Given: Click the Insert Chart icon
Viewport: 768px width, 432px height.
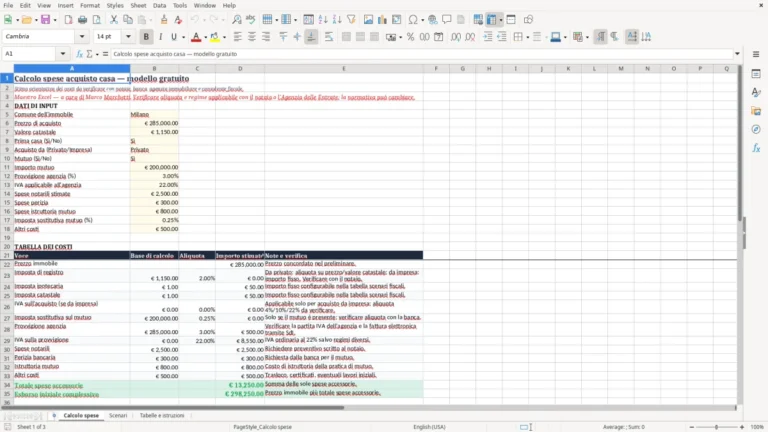Looking at the screenshot, I should [383, 20].
